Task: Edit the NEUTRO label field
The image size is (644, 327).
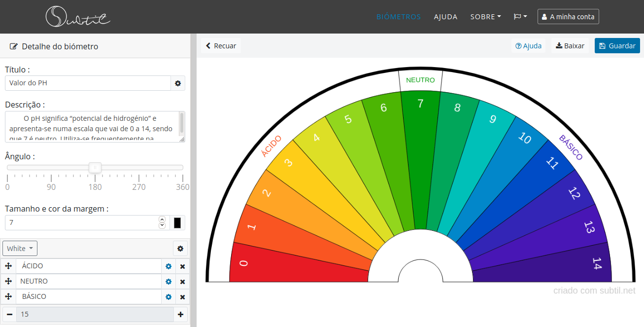Action: pyautogui.click(x=89, y=282)
